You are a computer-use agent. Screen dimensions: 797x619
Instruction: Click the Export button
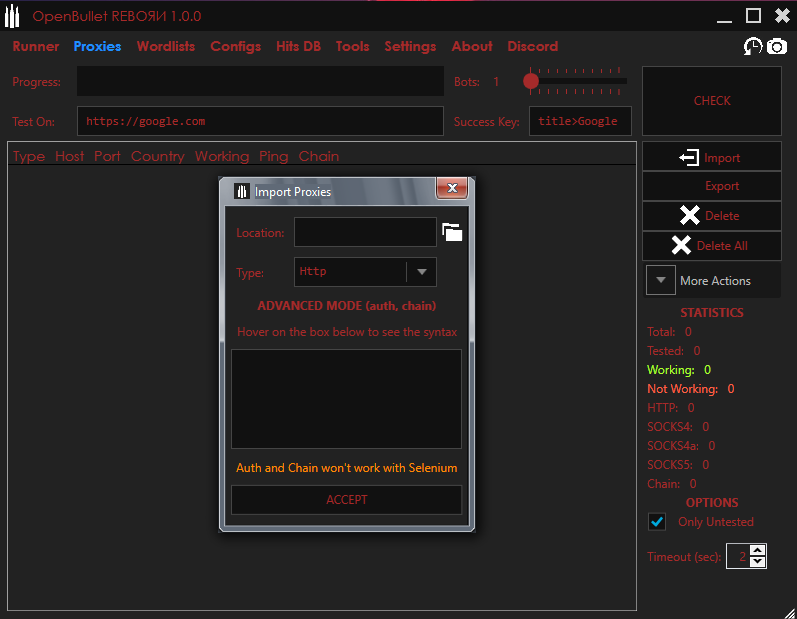point(712,186)
